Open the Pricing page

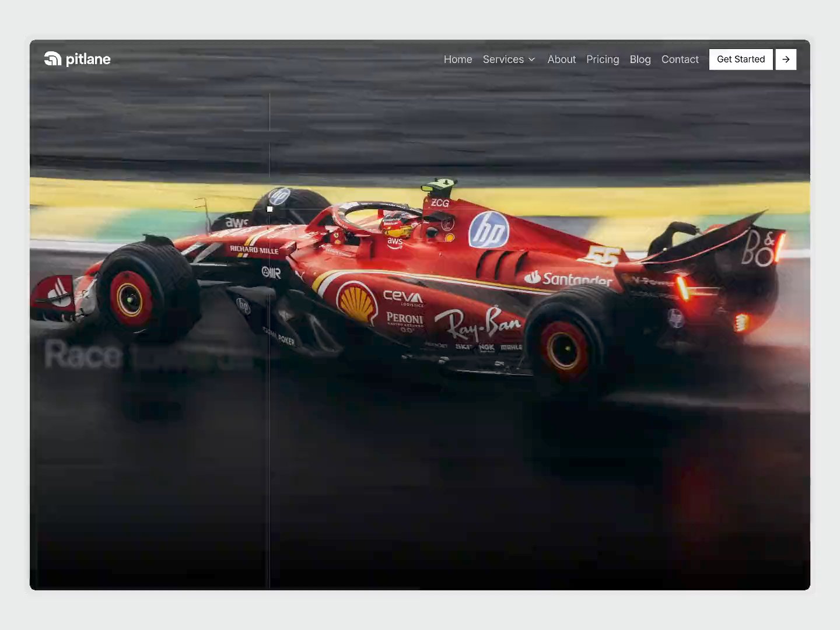(x=603, y=60)
